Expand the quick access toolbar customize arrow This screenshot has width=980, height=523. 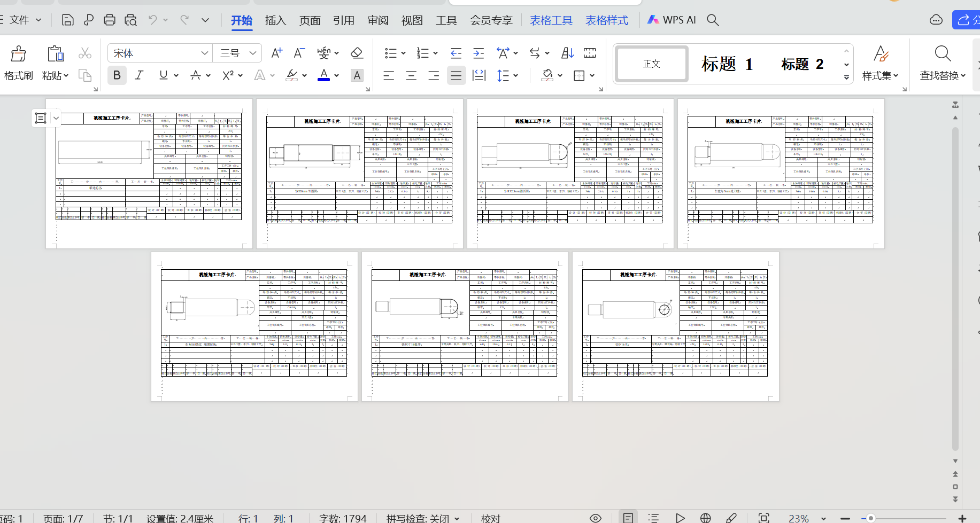point(205,20)
